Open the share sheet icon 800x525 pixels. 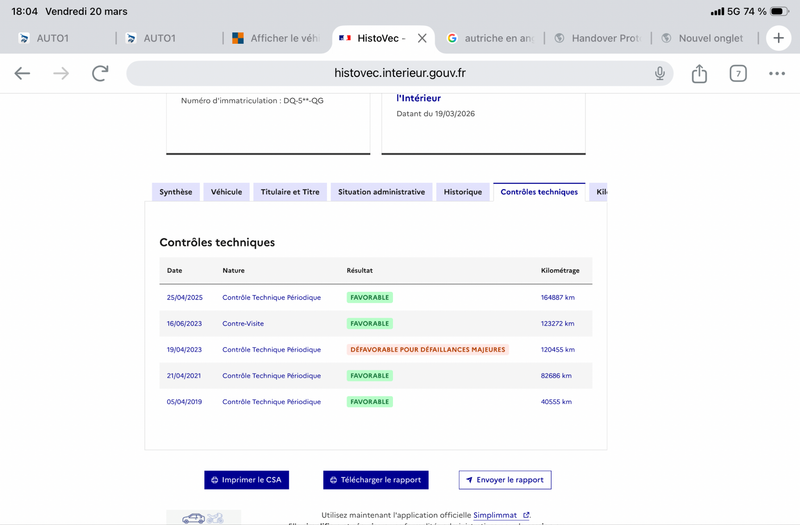click(699, 73)
